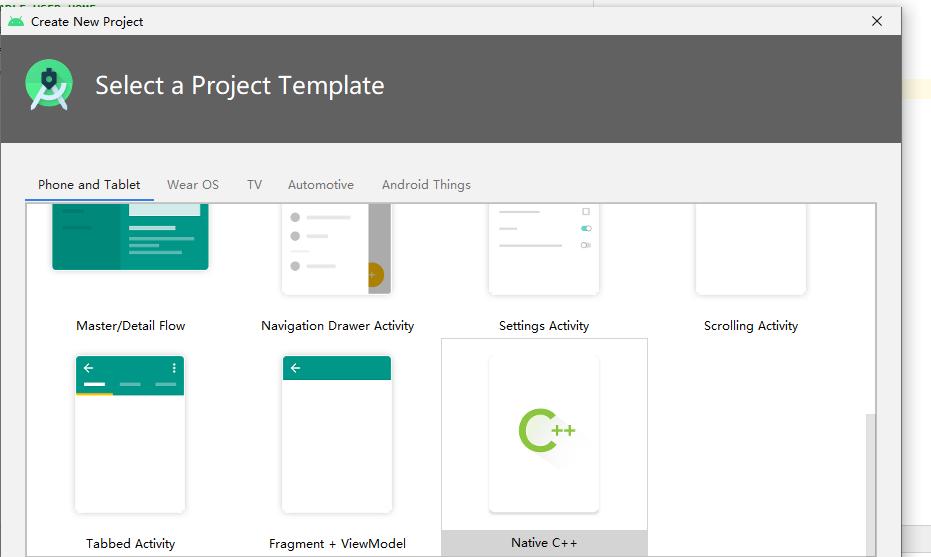The height and width of the screenshot is (557, 931).
Task: Open the TV tab
Action: tap(254, 185)
